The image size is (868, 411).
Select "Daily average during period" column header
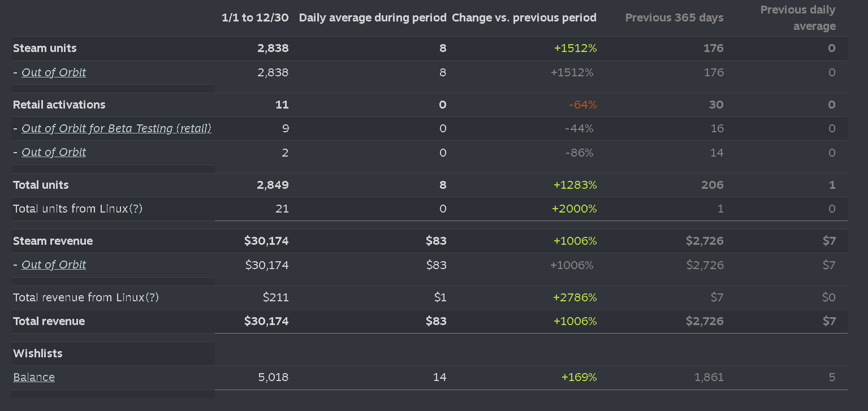click(373, 18)
